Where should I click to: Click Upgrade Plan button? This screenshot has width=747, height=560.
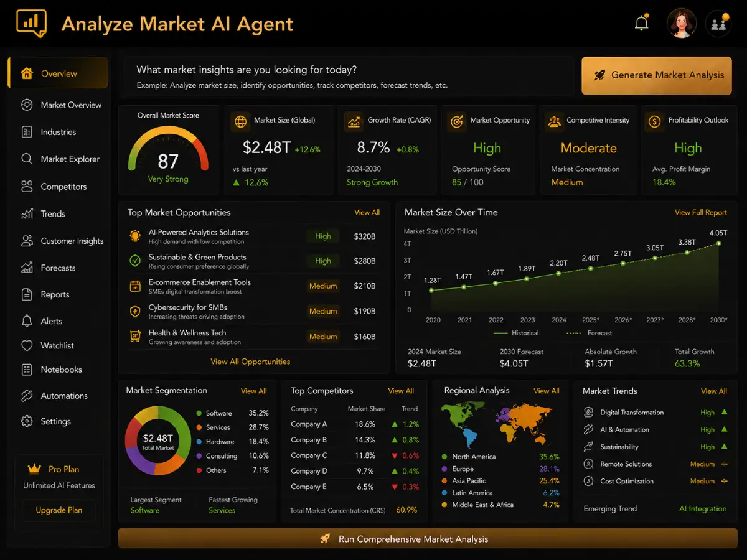pyautogui.click(x=59, y=510)
